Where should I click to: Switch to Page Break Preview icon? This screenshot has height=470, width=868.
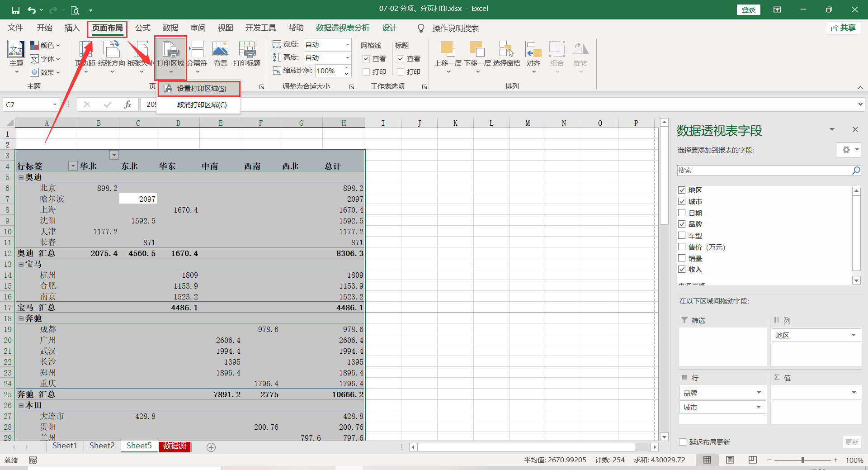click(x=753, y=460)
